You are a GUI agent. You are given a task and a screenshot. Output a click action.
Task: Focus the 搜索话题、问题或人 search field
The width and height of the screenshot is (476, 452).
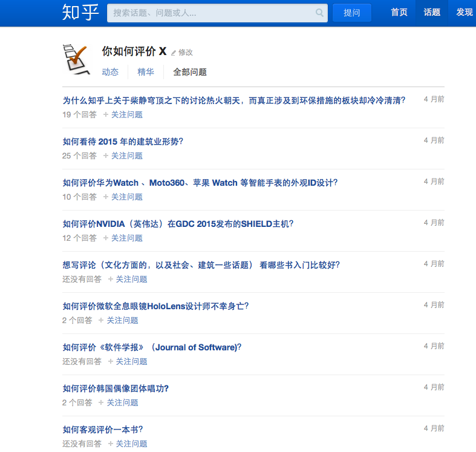217,13
